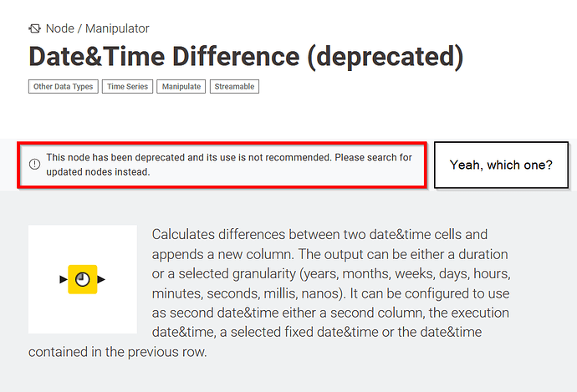Image resolution: width=577 pixels, height=392 pixels.
Task: Click the word "deprecated" in the heading
Action: (386, 57)
